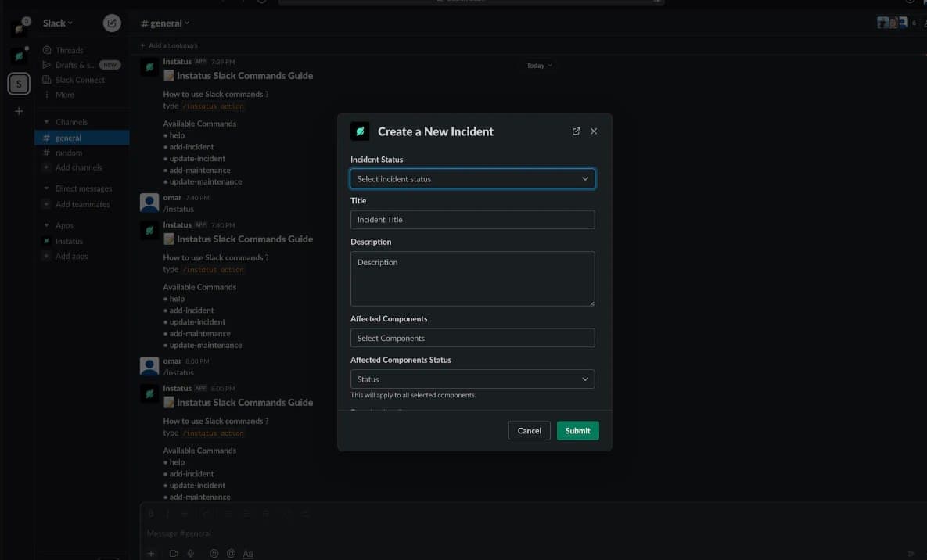This screenshot has height=560, width=927.
Task: Click the Instatus logo in dialog header
Action: click(360, 131)
